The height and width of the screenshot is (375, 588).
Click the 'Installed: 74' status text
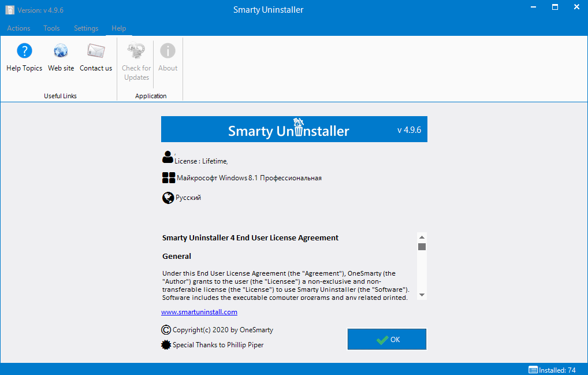pyautogui.click(x=557, y=370)
